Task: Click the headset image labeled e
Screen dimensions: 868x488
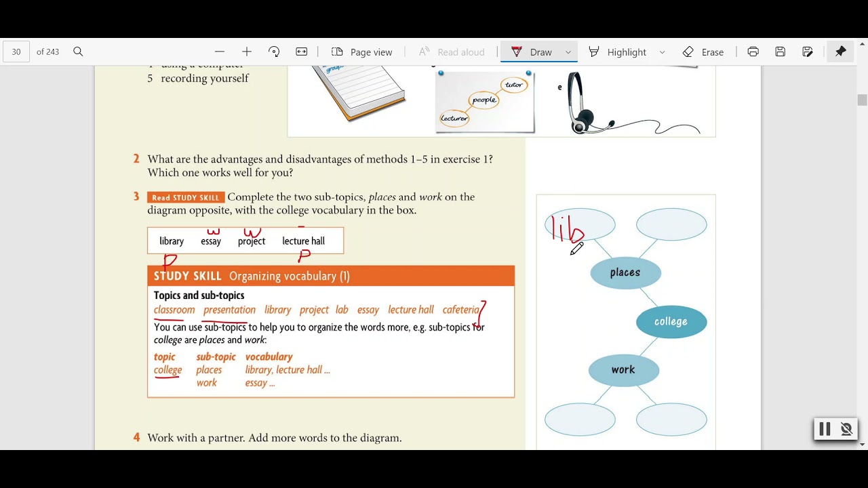Action: point(633,103)
